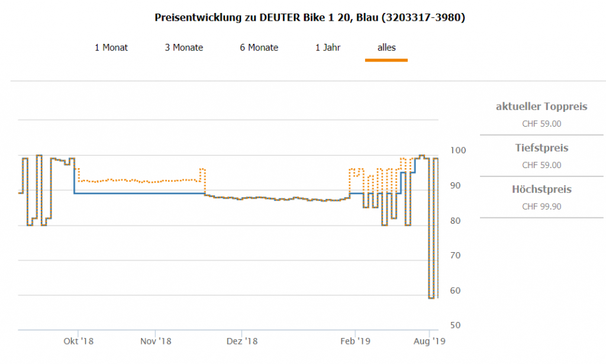
Task: Click the 50 value on price axis
Action: point(457,325)
